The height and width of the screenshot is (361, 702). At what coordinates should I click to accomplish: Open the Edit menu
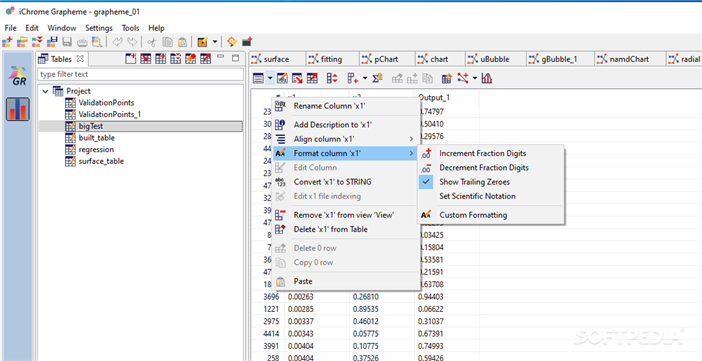click(x=32, y=28)
